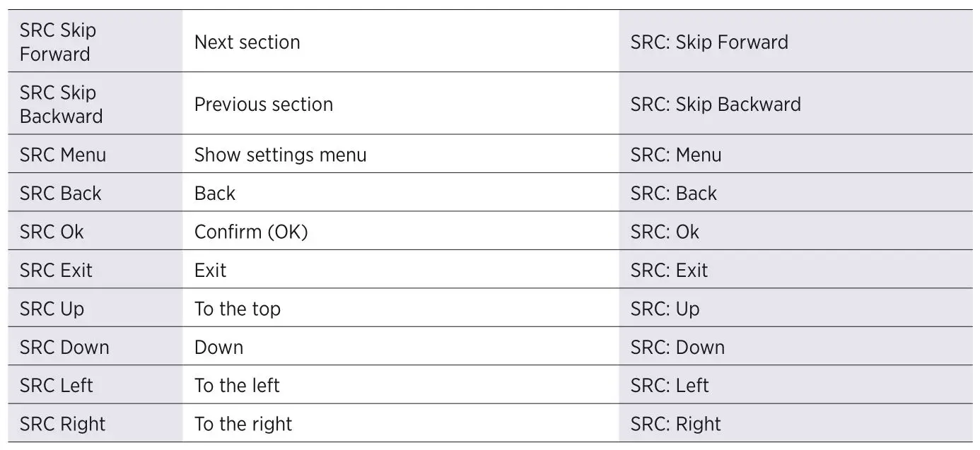Click the 'To the left' description cell

[237, 386]
